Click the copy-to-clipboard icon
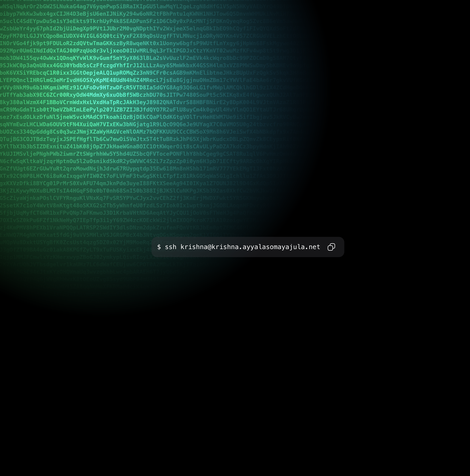The image size is (470, 476). tap(331, 247)
